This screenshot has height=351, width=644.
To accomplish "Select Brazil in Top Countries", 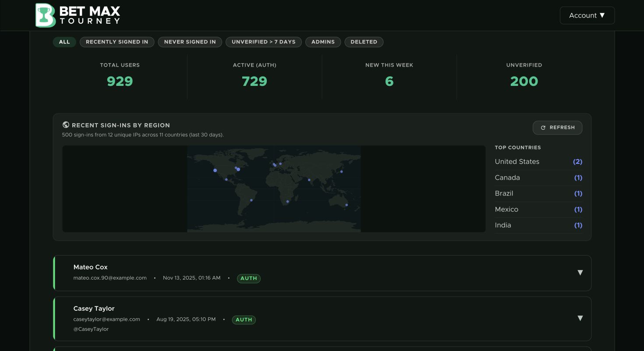I will coord(538,193).
